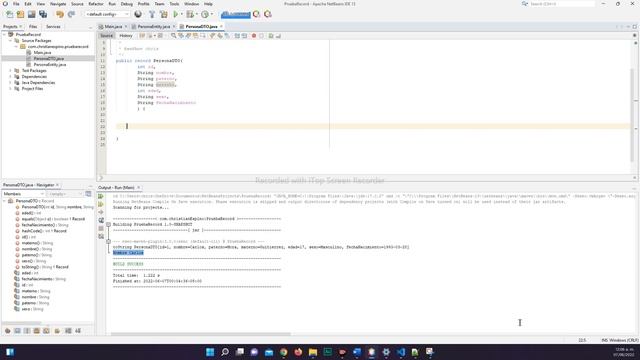Click the Chrome icon in taskbar
The height and width of the screenshot is (360, 640).
point(284,352)
